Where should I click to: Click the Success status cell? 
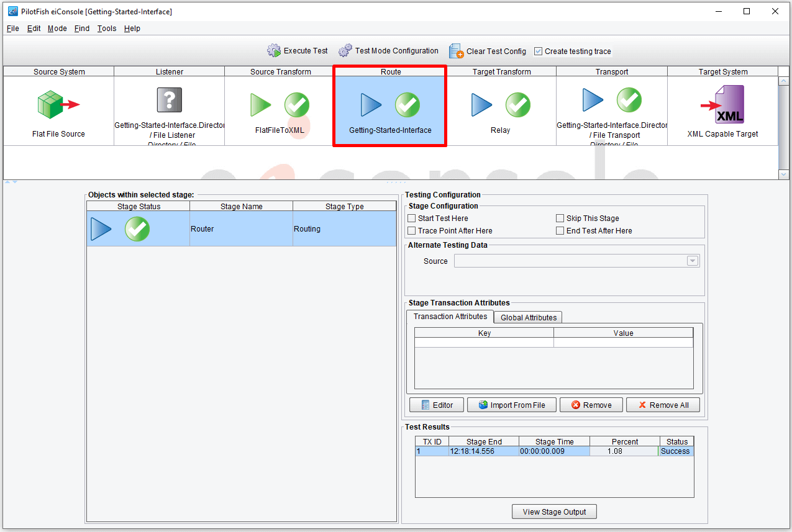[676, 451]
